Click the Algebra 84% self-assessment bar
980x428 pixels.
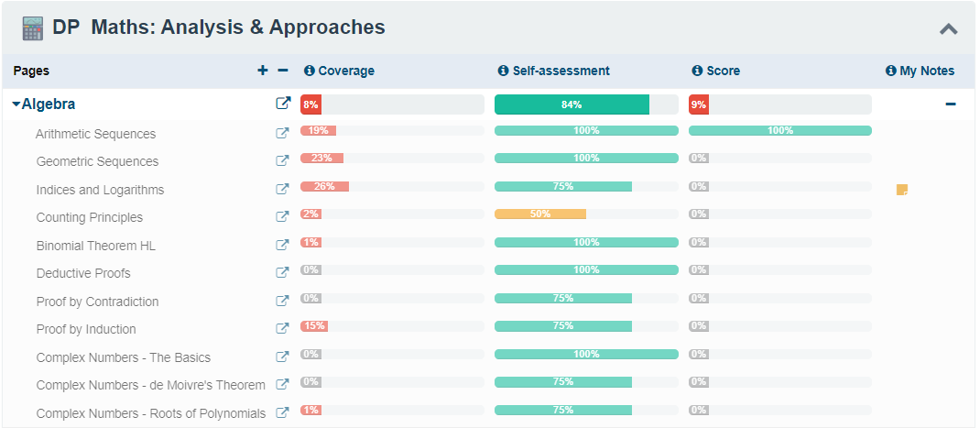(x=572, y=104)
